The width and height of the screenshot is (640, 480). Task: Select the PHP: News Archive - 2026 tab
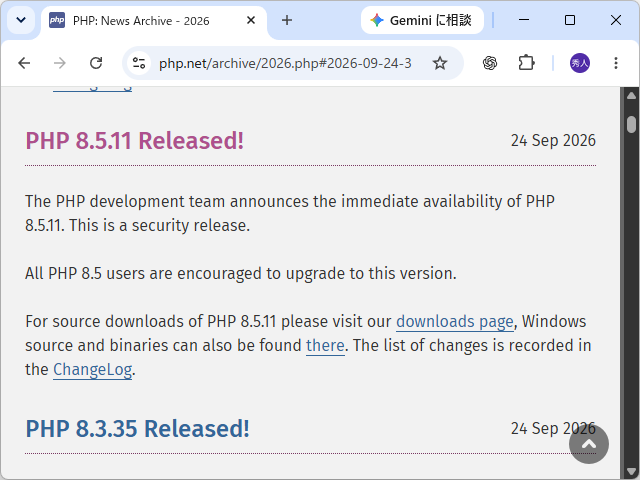(154, 20)
